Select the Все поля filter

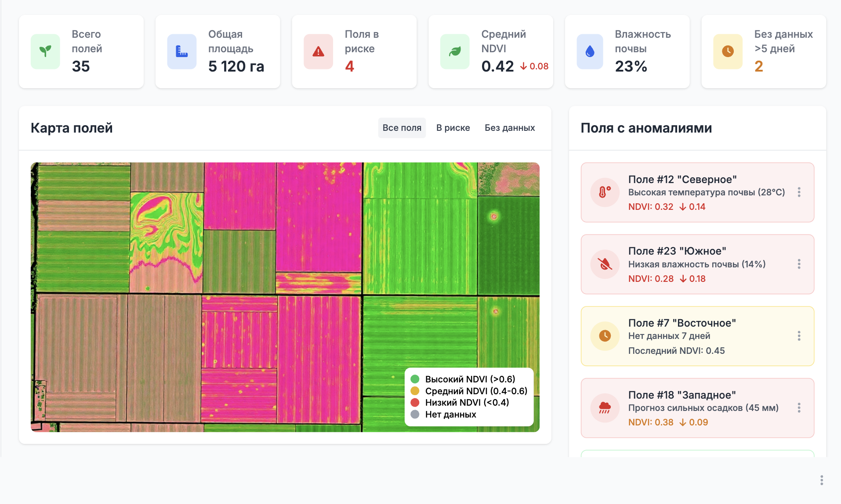click(402, 128)
